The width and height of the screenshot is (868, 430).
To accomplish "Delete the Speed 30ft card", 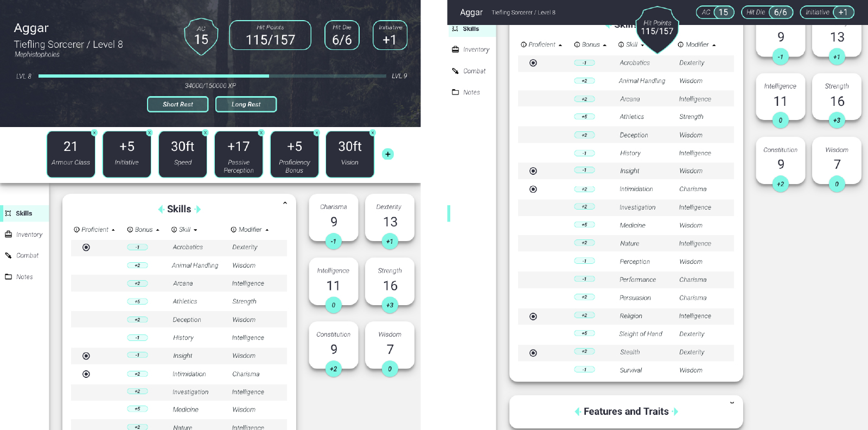I will [205, 133].
